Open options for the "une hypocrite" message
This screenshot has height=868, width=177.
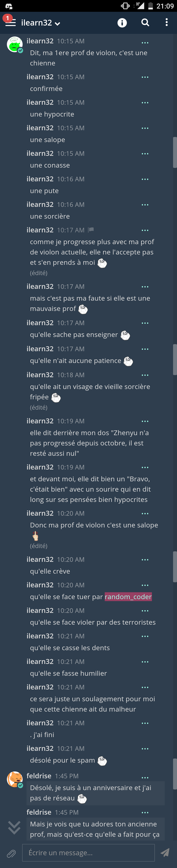(145, 102)
